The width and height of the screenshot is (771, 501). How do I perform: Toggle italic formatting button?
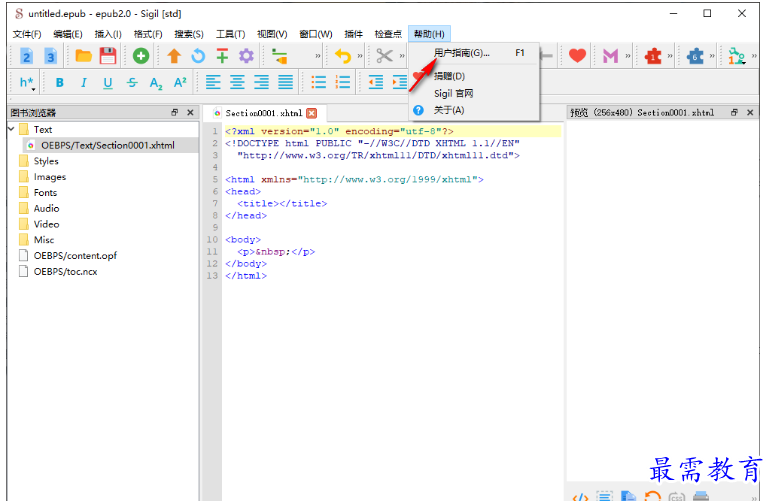[84, 83]
